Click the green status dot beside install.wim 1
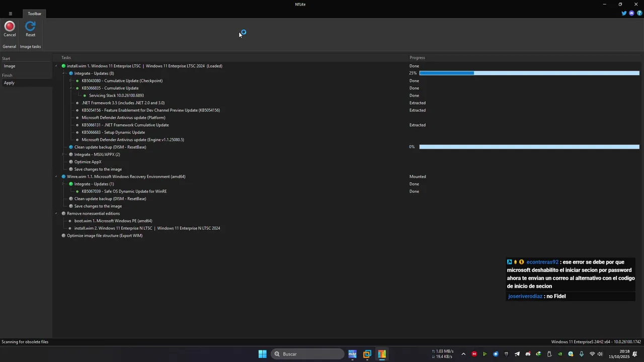Image resolution: width=644 pixels, height=362 pixels. click(x=63, y=66)
